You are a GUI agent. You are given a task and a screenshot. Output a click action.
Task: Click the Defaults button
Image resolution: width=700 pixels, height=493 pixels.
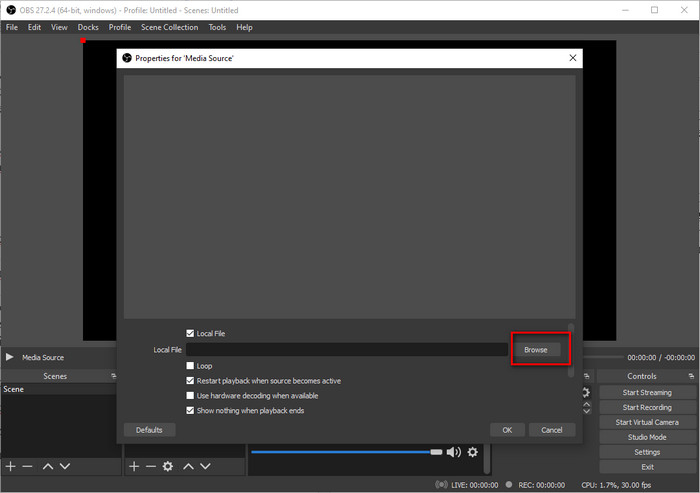click(x=149, y=430)
